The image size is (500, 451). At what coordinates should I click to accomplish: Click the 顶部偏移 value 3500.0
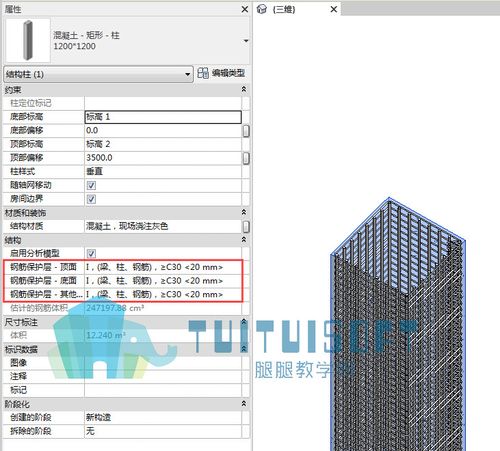pos(163,158)
